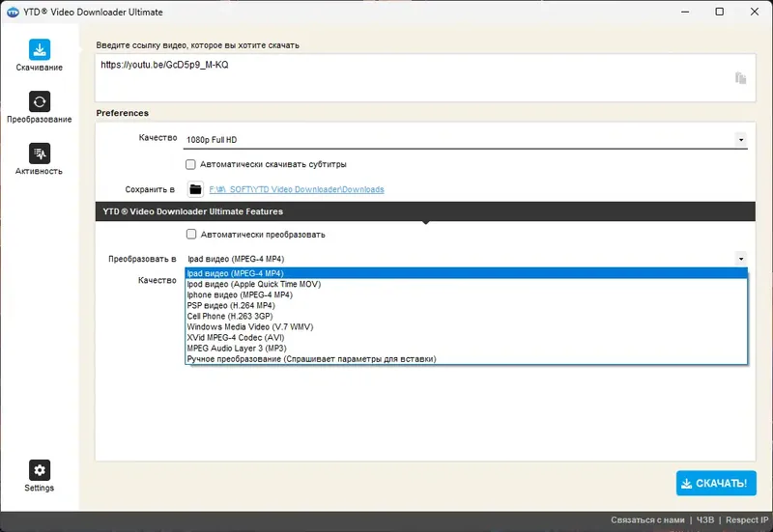Minimize the YTD window
The image size is (773, 532).
pos(685,12)
